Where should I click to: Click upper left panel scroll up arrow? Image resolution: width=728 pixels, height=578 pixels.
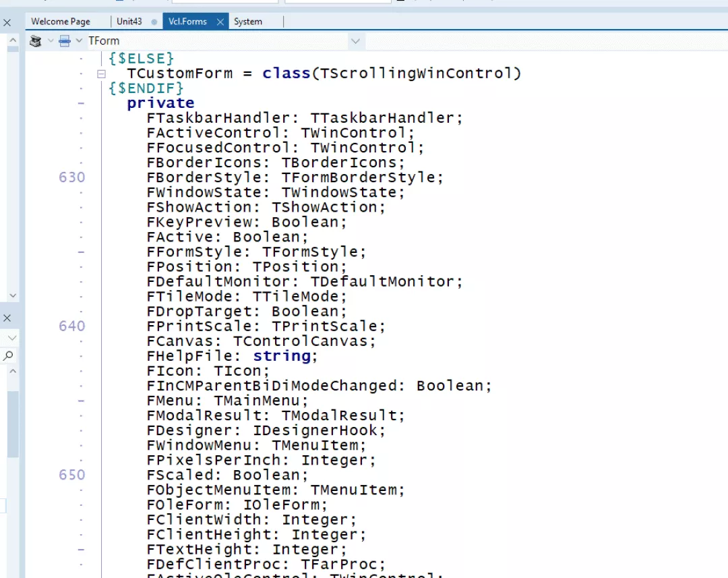point(13,40)
